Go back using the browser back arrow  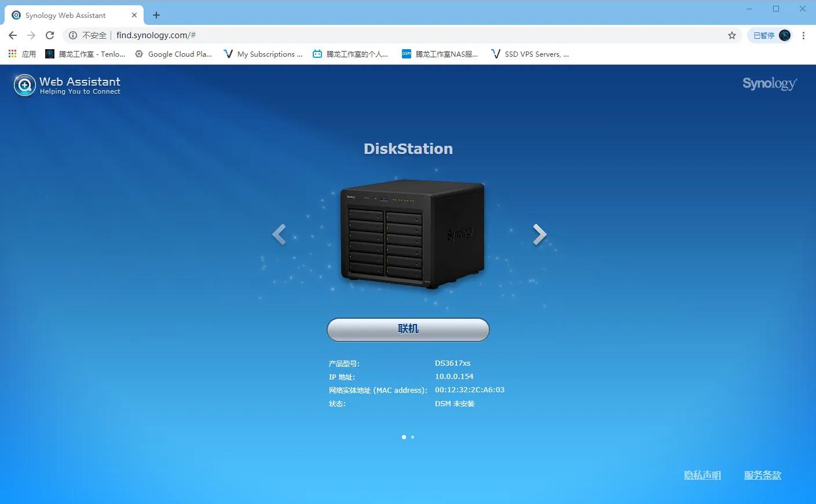(13, 35)
